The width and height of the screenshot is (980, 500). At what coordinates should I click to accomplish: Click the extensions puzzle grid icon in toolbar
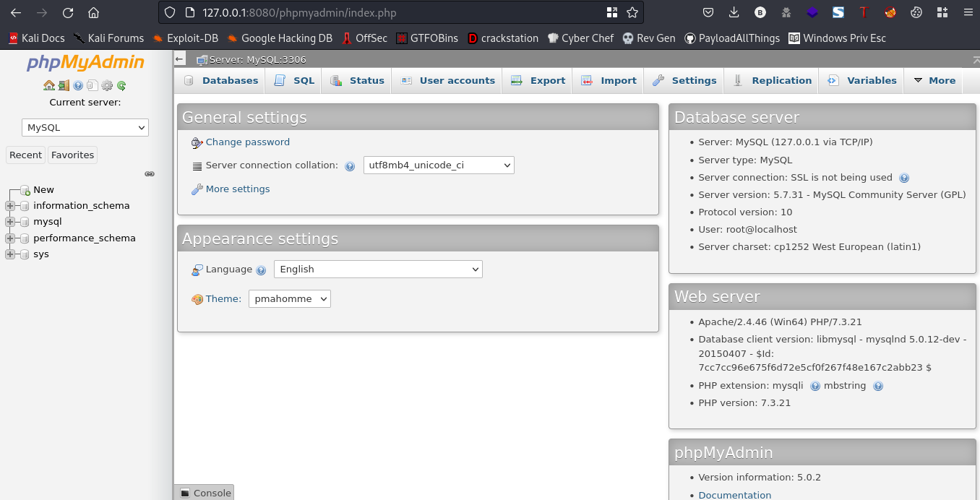point(942,12)
